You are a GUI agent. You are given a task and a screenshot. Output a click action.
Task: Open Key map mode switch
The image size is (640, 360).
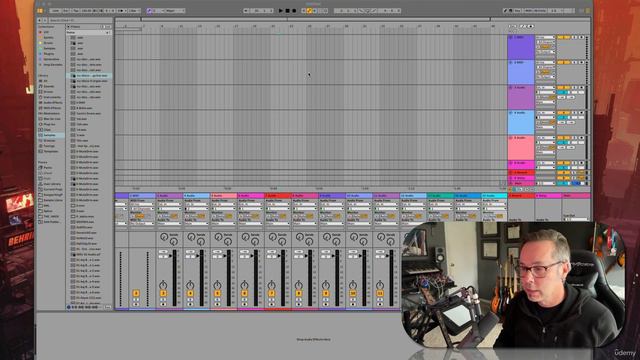tap(517, 11)
